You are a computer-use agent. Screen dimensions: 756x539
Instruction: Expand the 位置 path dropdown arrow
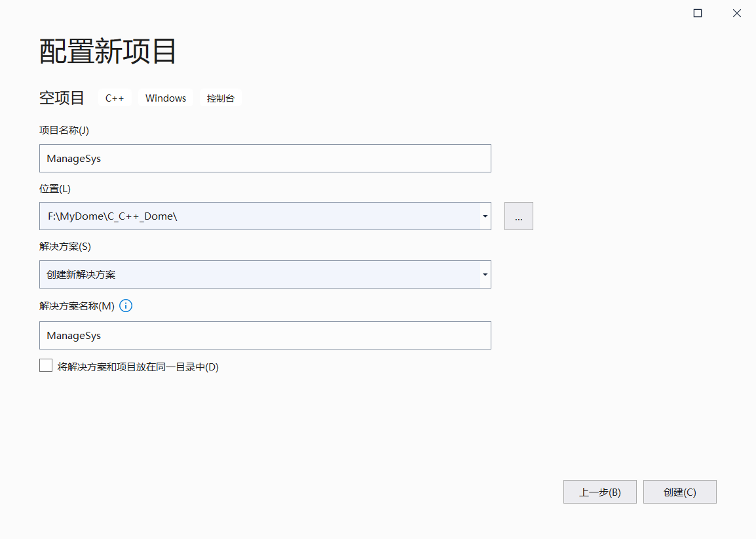coord(485,216)
